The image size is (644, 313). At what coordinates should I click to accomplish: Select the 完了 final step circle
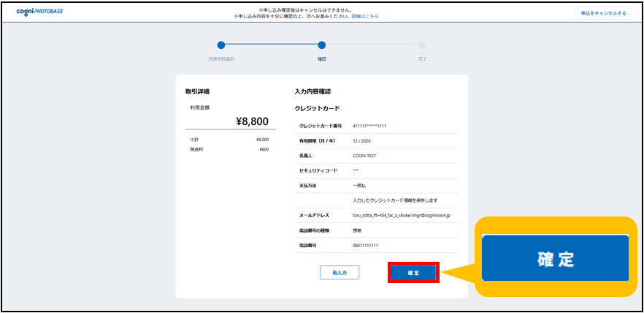pyautogui.click(x=422, y=45)
